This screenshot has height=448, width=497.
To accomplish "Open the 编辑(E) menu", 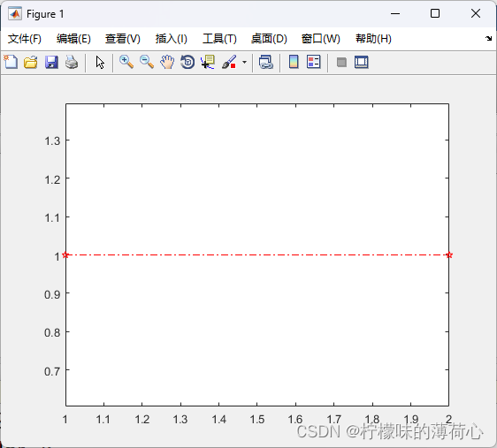I will pos(73,39).
